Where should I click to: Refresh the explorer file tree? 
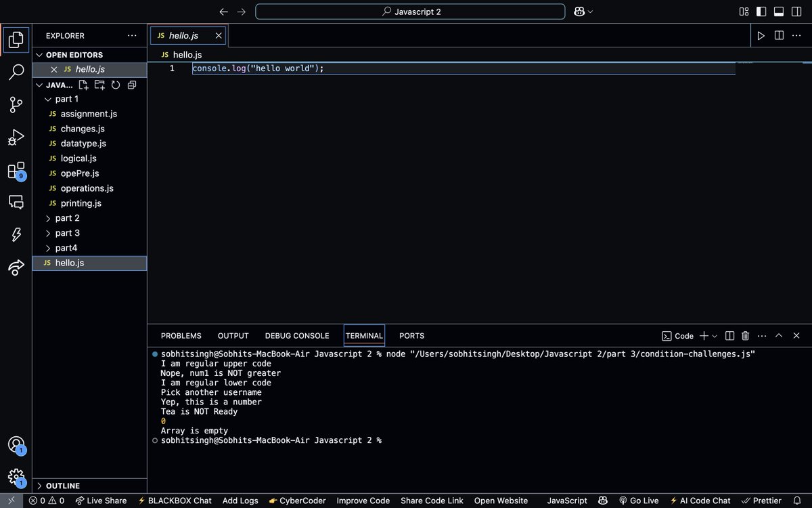pyautogui.click(x=116, y=85)
